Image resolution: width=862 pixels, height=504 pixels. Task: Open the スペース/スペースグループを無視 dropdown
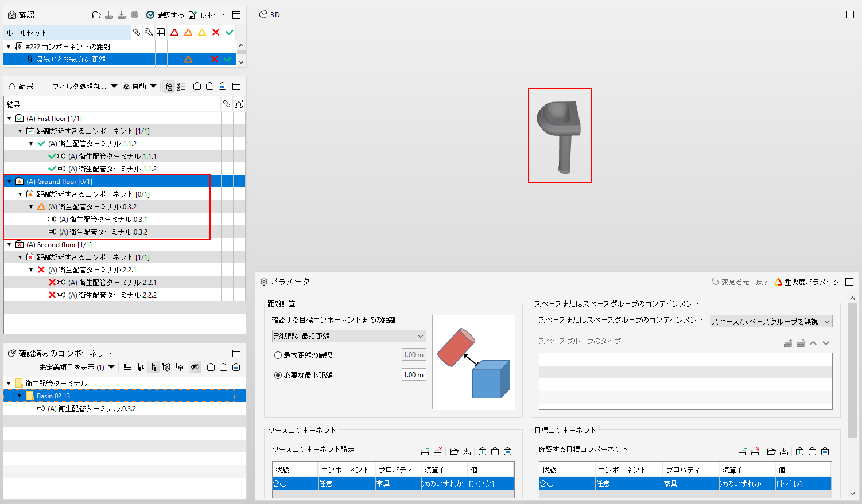(x=771, y=321)
